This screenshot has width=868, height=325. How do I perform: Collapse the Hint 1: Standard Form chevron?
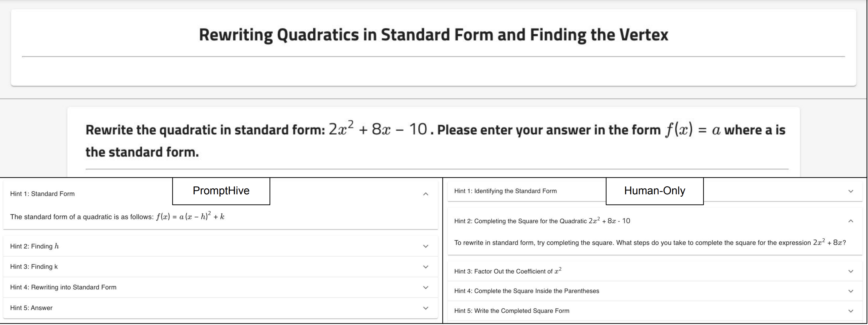click(x=425, y=194)
